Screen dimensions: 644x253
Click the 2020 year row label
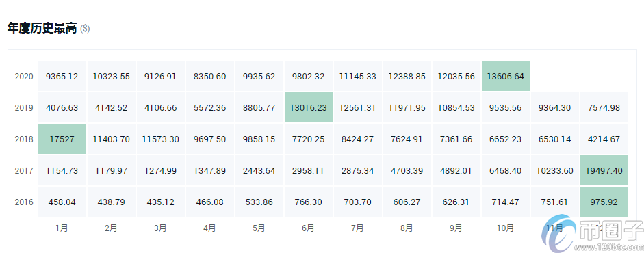point(24,77)
